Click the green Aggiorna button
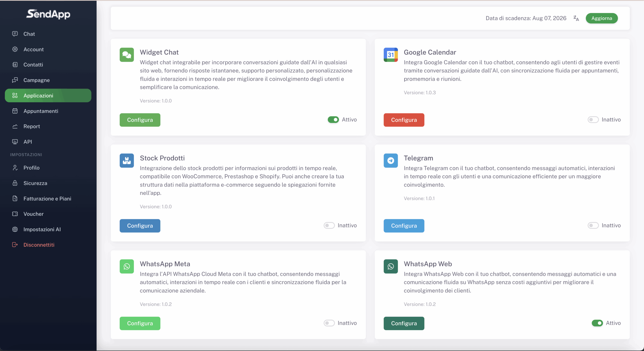 (602, 18)
